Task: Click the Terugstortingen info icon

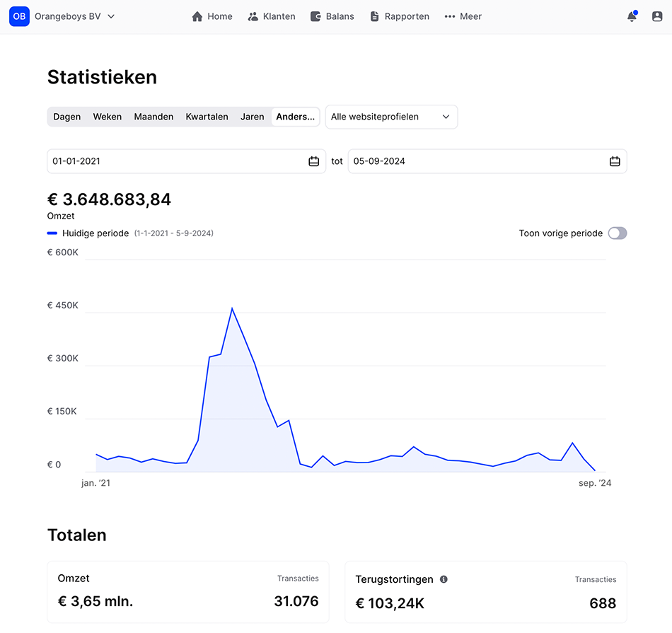Action: 444,579
